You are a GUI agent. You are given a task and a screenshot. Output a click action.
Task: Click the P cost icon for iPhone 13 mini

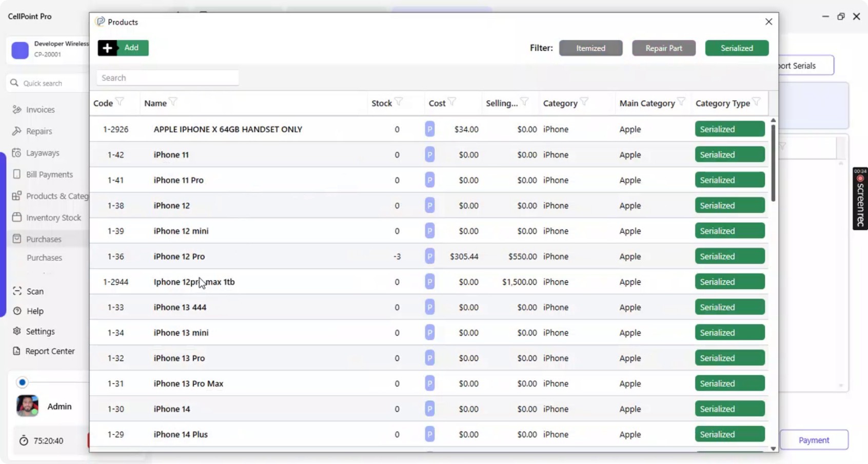coord(430,333)
